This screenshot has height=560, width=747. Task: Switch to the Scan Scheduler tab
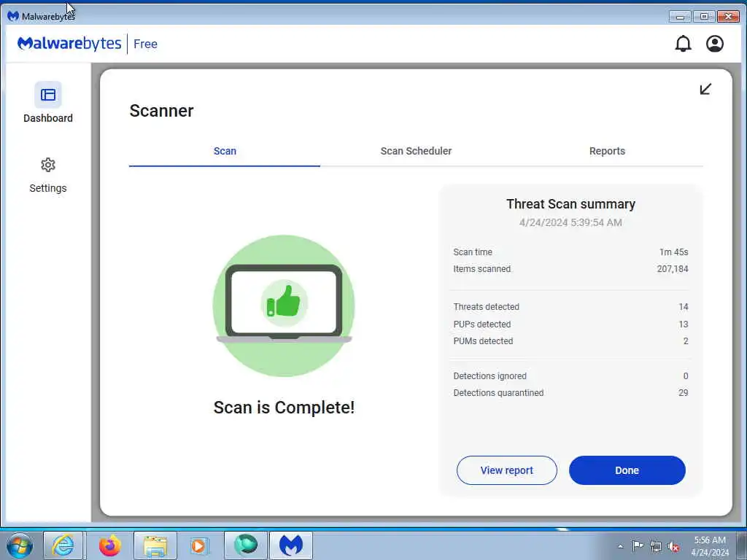coord(416,152)
